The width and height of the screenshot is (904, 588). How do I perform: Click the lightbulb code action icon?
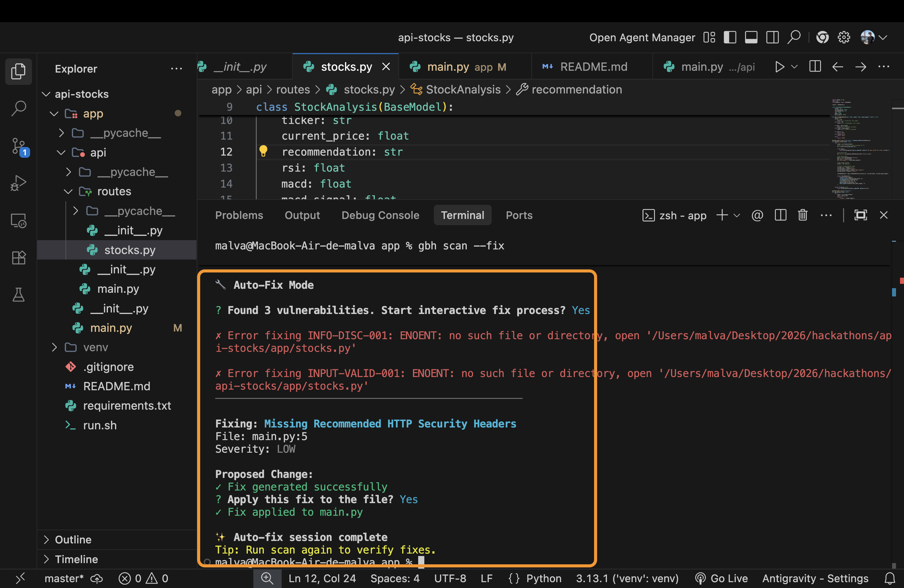[263, 151]
